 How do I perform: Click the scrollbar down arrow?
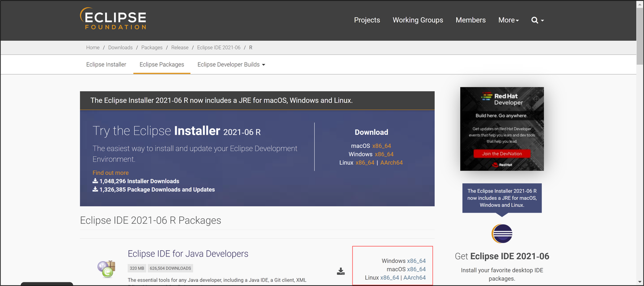point(640,282)
